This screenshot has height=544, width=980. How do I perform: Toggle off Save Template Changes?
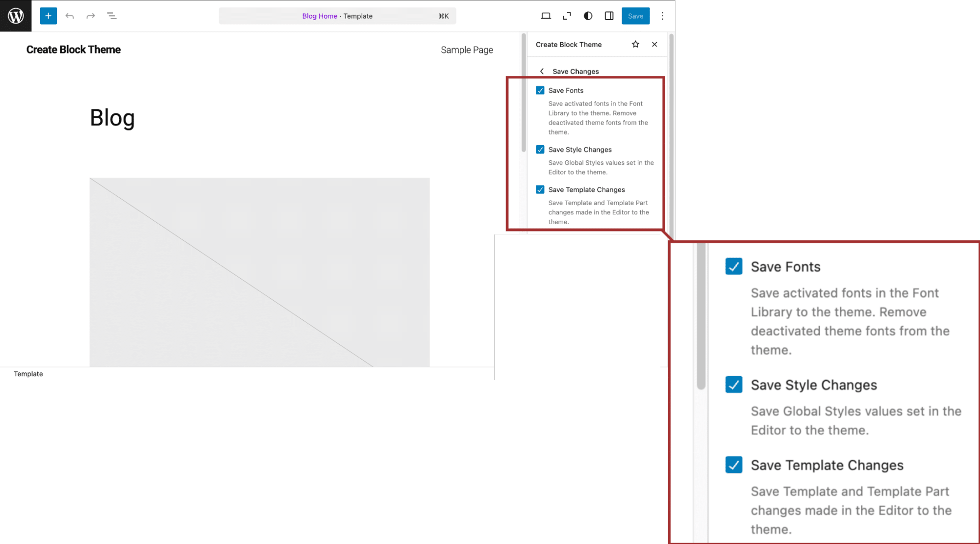[540, 190]
